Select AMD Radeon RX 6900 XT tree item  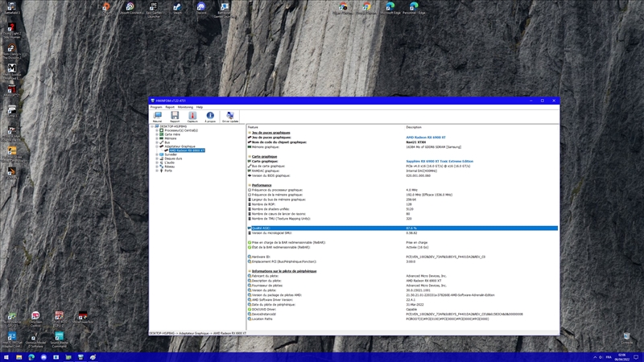[x=187, y=150]
